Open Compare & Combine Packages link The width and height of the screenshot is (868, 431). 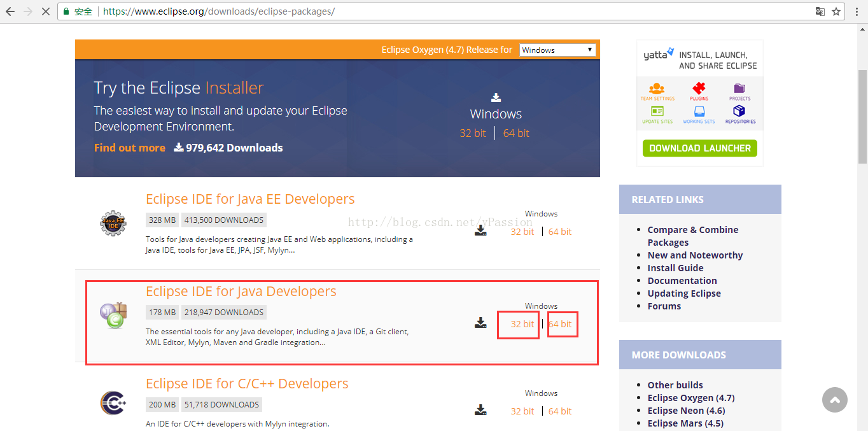693,236
